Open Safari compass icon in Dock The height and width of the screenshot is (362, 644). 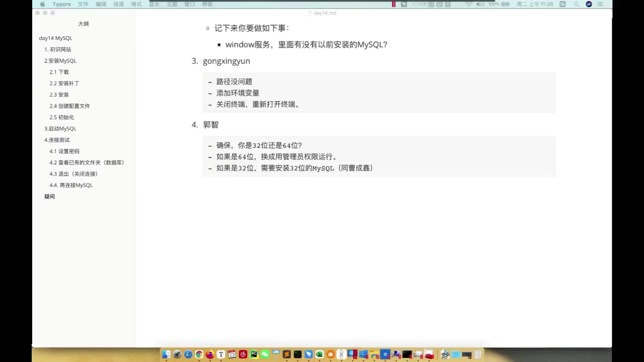(188, 354)
